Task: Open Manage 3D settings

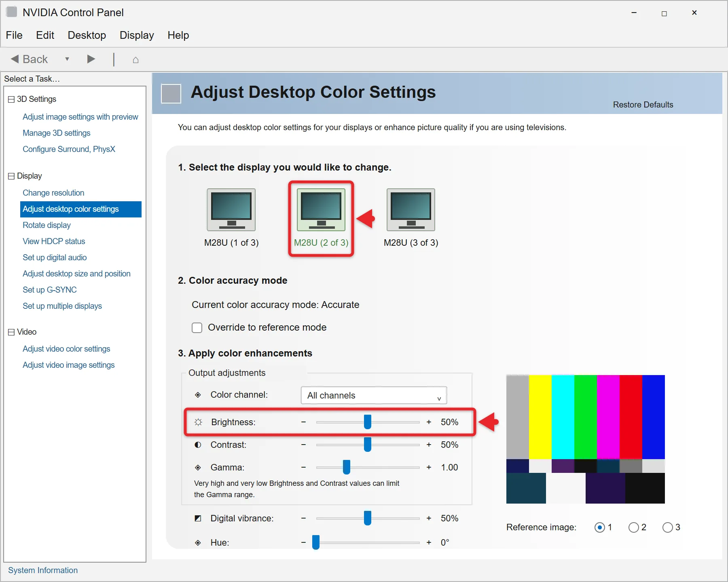Action: 57,133
